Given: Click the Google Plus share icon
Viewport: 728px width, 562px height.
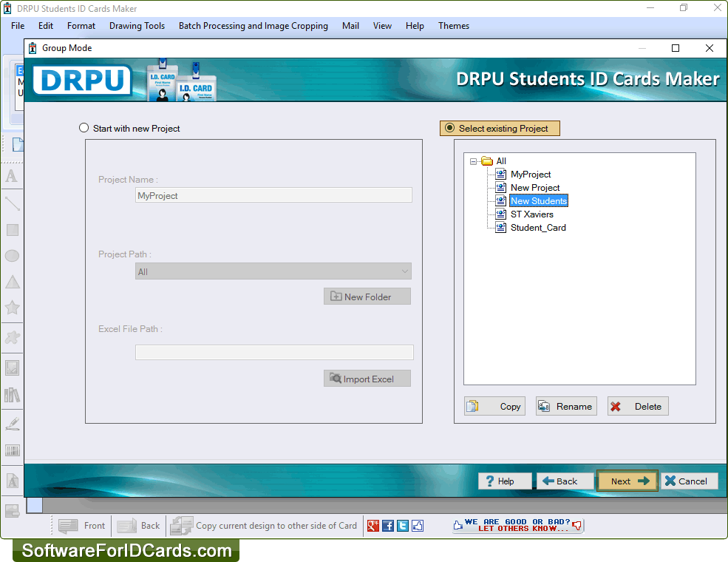Looking at the screenshot, I should 373,526.
